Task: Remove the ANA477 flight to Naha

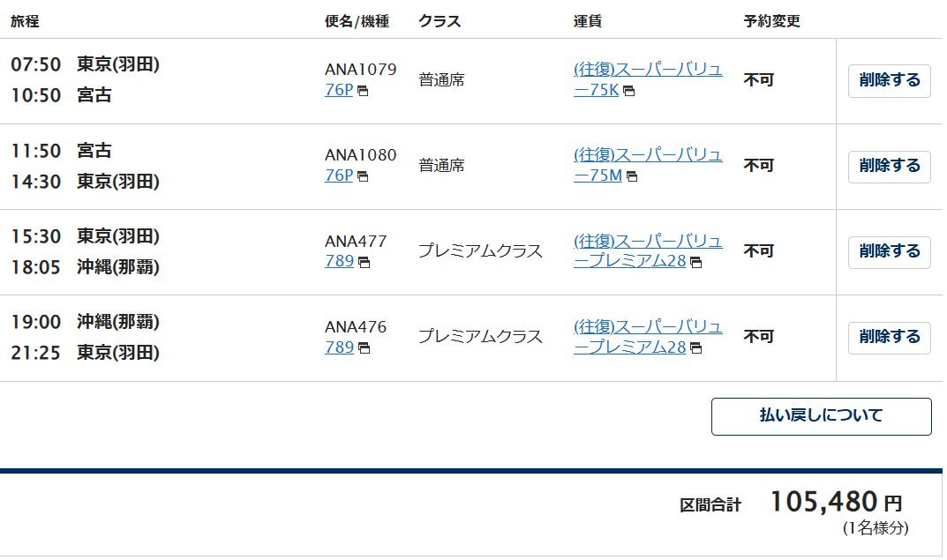Action: [889, 252]
